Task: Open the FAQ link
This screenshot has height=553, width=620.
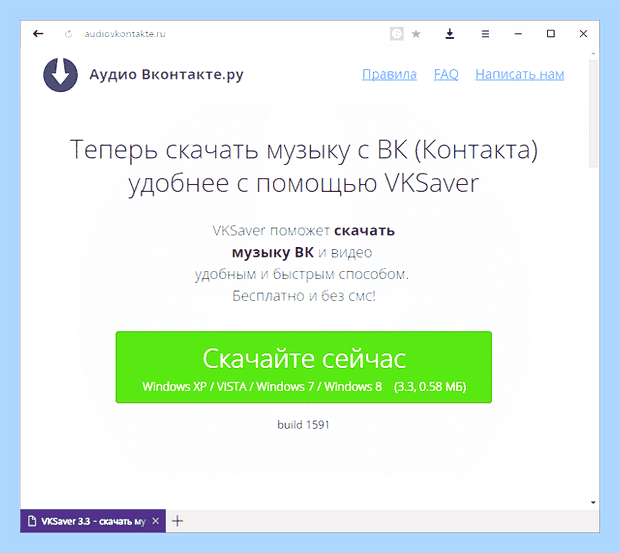Action: (x=446, y=74)
